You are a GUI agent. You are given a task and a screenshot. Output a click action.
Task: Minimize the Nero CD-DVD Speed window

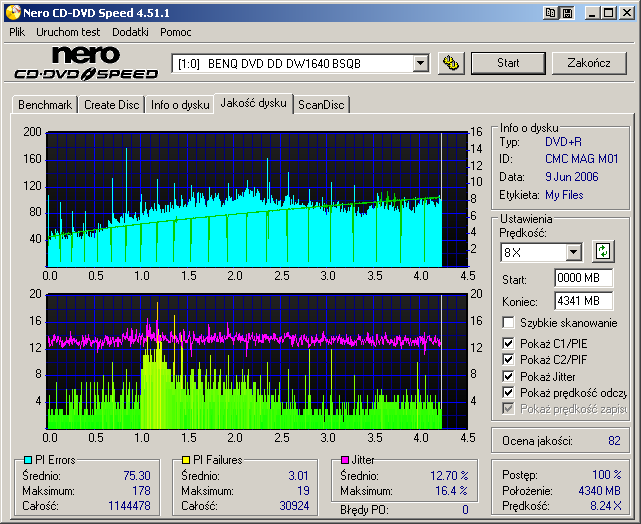(x=592, y=13)
